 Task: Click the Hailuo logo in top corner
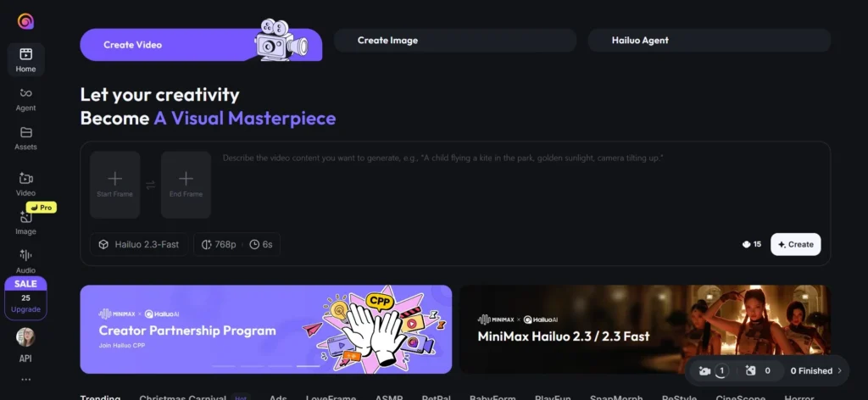point(25,21)
